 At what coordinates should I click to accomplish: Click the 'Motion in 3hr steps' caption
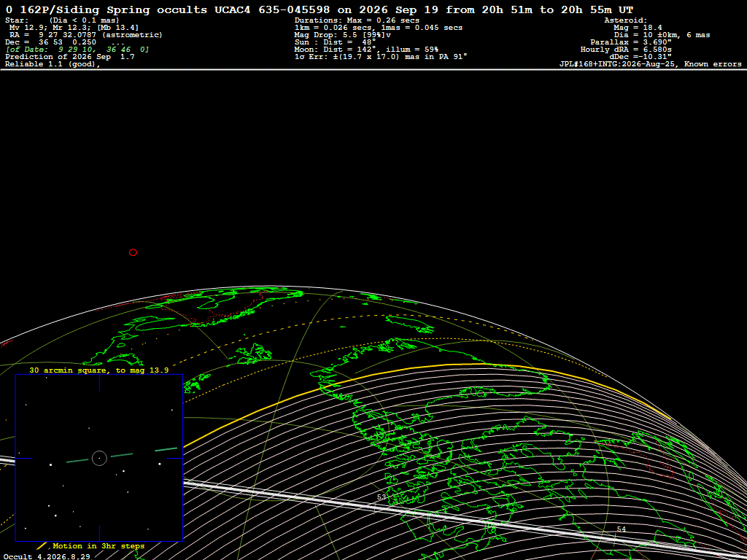(98, 545)
